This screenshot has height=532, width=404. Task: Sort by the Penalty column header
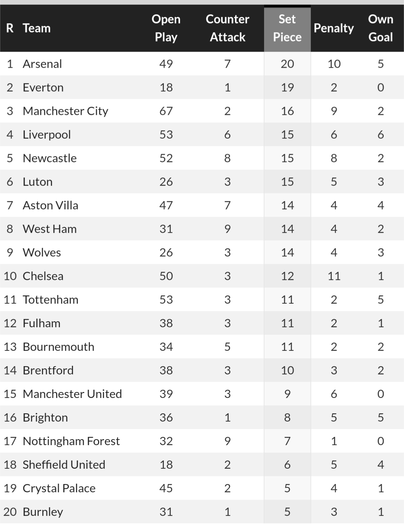tap(334, 28)
